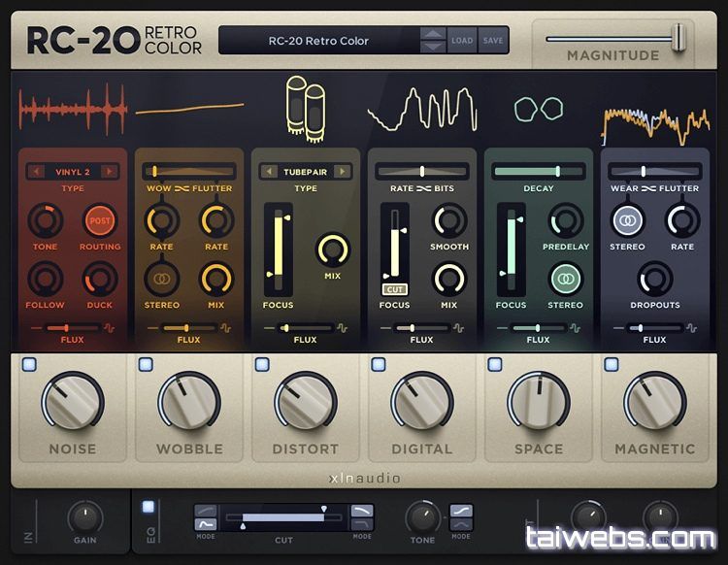Enable the Noise module power checkbox
This screenshot has width=728, height=565.
29,365
